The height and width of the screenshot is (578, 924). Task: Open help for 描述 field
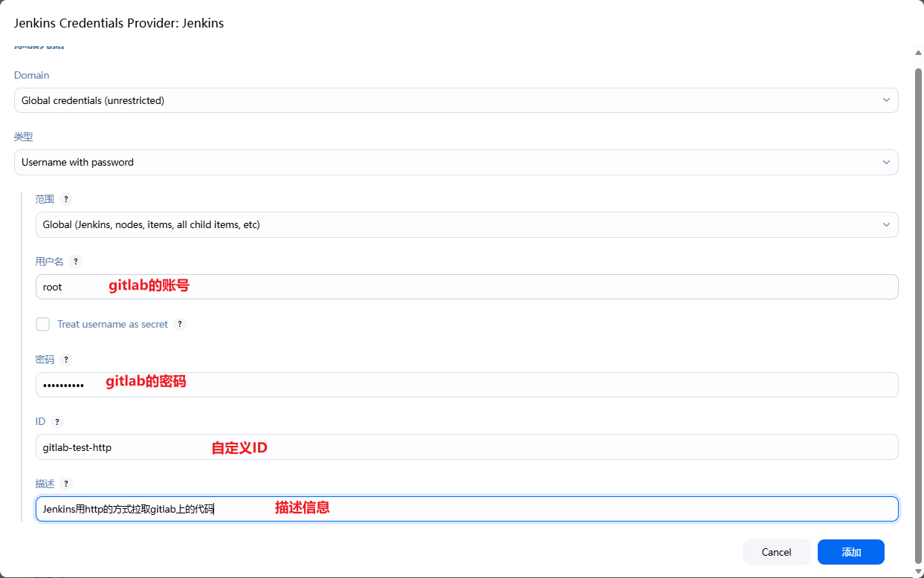pyautogui.click(x=66, y=484)
